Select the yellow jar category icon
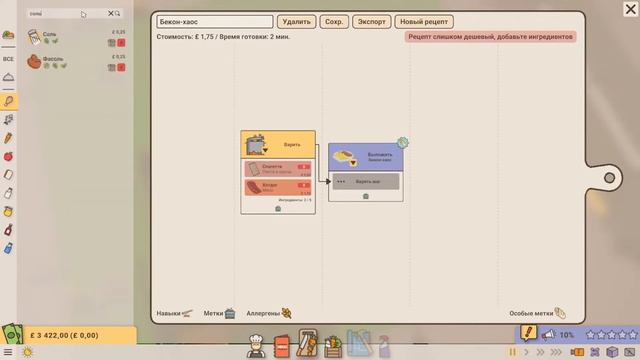 pos(8,211)
